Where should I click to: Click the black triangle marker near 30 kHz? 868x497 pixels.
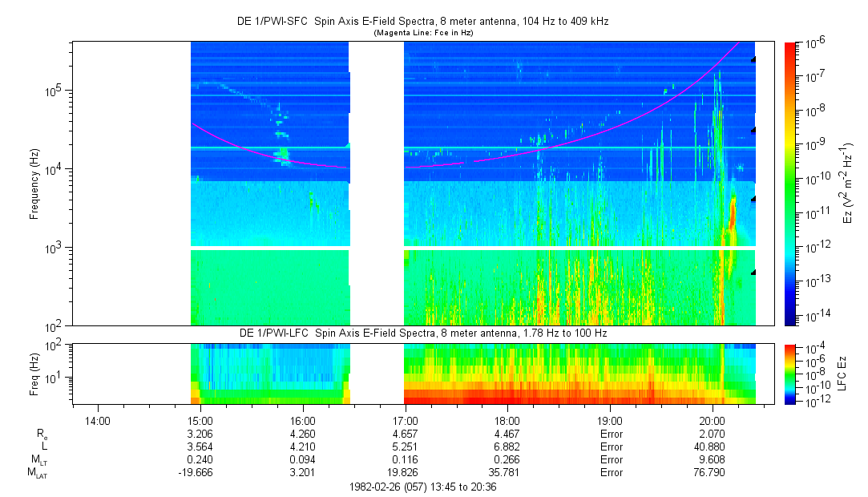click(x=753, y=130)
